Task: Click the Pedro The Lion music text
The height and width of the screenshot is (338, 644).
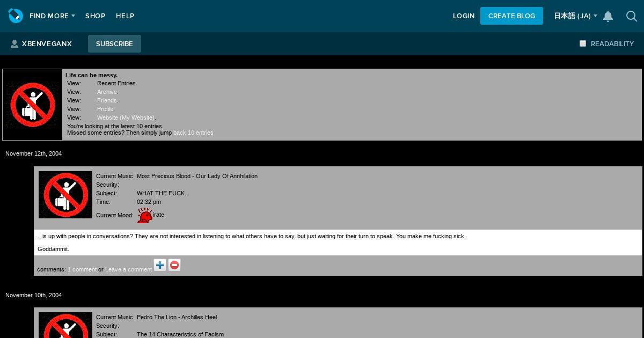Action: pos(177,317)
